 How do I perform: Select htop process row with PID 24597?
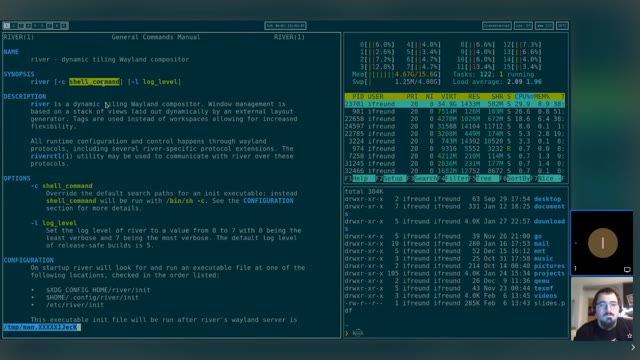coord(455,127)
